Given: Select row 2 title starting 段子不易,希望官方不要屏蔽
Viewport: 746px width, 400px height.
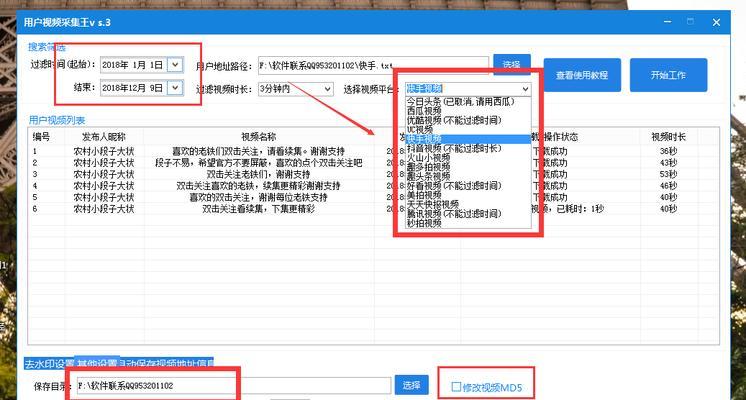Looking at the screenshot, I should (x=258, y=163).
